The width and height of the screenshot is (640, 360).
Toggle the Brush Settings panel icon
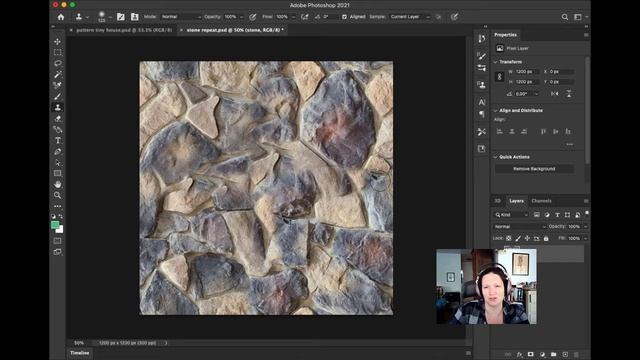[121, 17]
